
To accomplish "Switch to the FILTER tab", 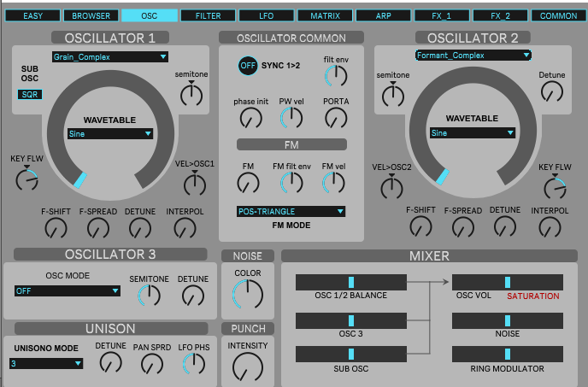I will (208, 15).
